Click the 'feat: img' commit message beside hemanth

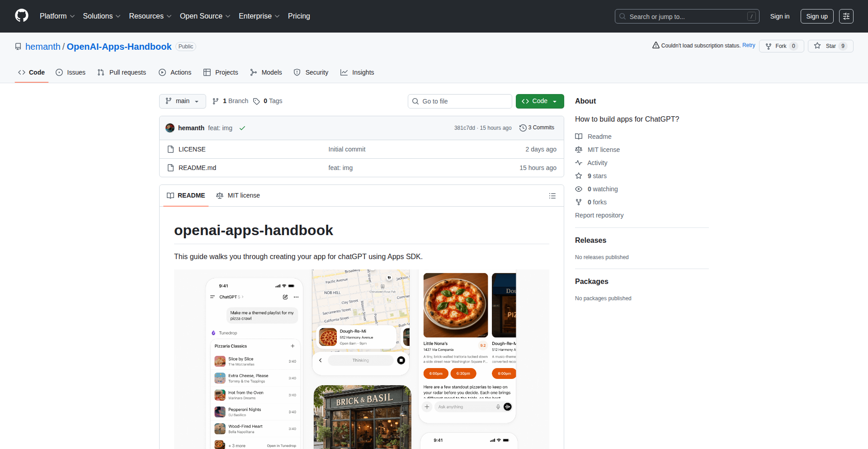pyautogui.click(x=220, y=128)
